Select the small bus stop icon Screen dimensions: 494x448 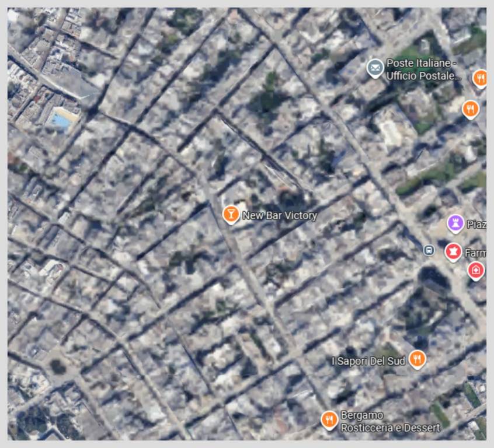[x=429, y=250]
